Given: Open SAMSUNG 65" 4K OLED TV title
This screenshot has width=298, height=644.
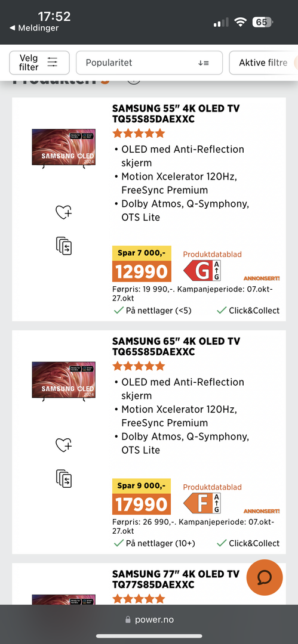Looking at the screenshot, I should pos(176,346).
